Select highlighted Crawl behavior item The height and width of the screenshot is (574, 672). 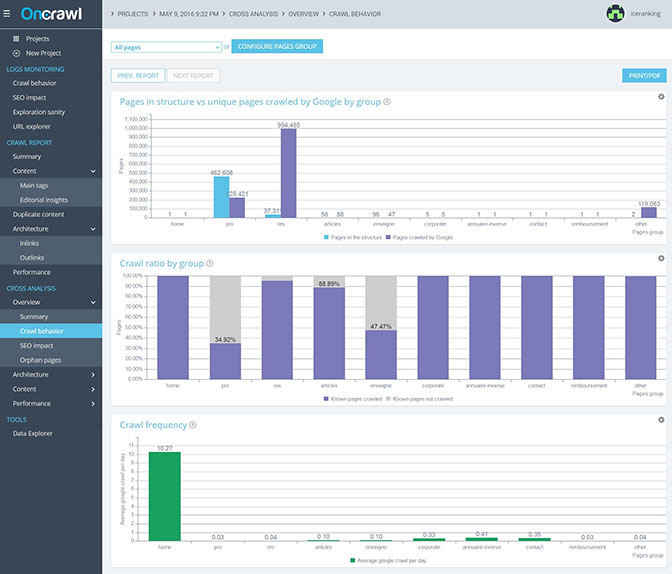(x=51, y=331)
